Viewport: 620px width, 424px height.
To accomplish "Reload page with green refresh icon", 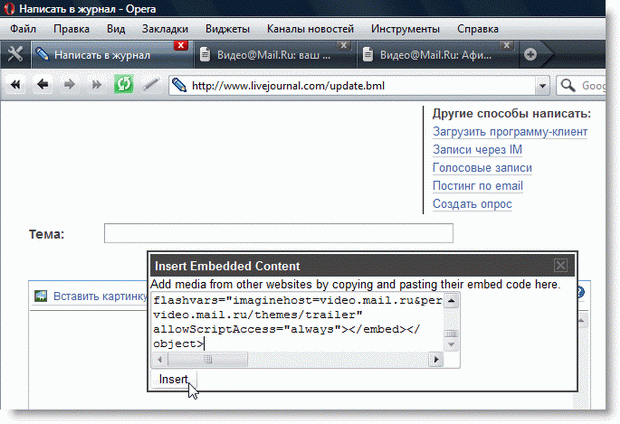I will [123, 84].
